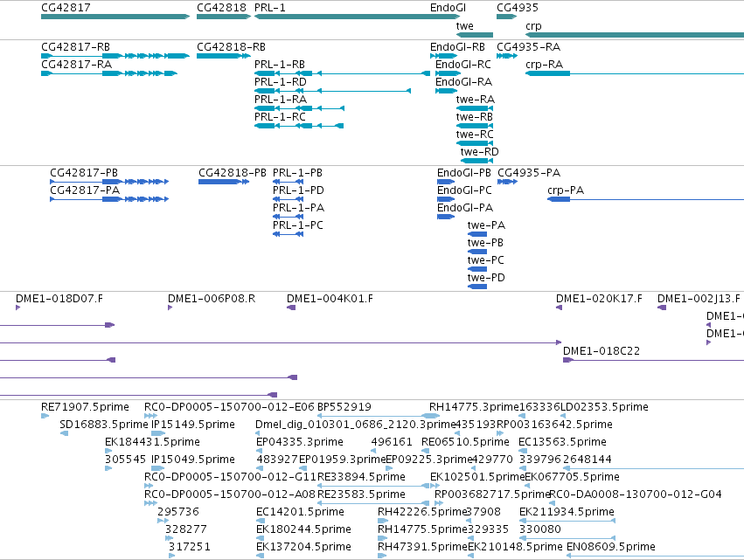Select the CG42817 gene bar

tap(115, 17)
